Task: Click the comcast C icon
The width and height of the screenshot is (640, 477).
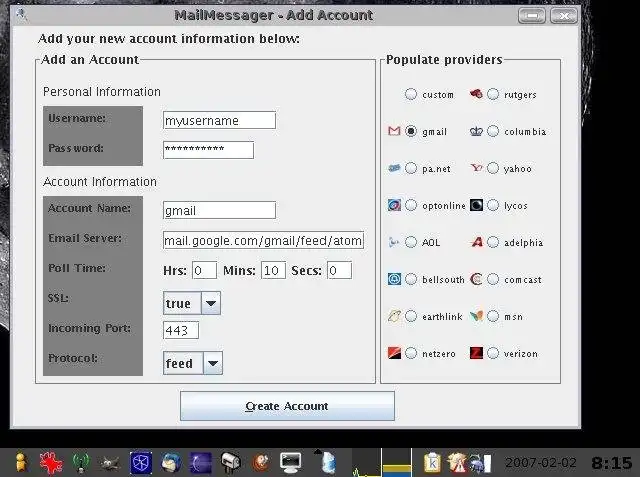Action: point(476,279)
